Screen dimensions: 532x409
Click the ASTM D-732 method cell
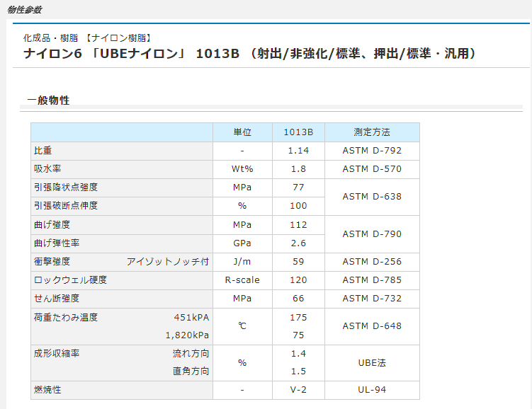coord(372,298)
